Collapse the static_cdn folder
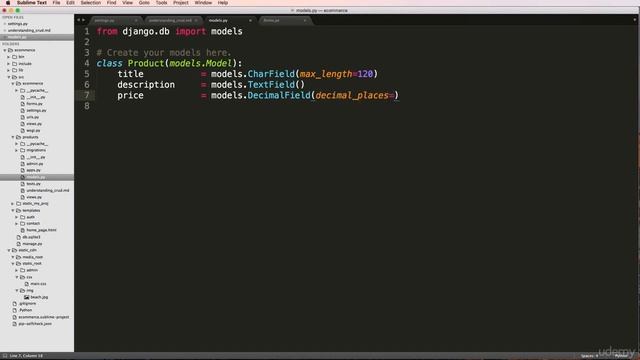 [9, 250]
